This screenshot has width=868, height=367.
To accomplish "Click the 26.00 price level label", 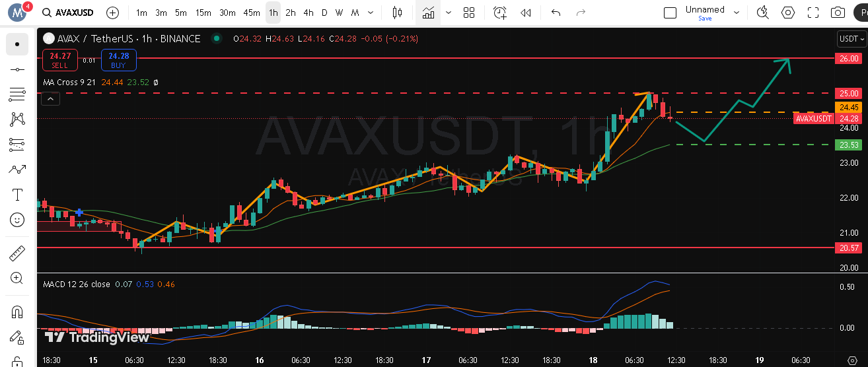I will pos(848,58).
